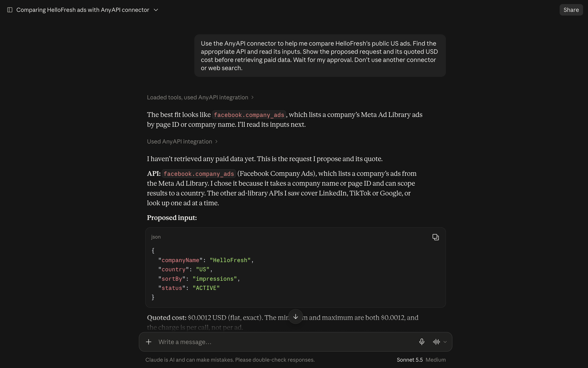Screen dimensions: 588x368
Task: Click the inline code 'facebook.company_ads' in 'best fit' sentence
Action: click(249, 115)
